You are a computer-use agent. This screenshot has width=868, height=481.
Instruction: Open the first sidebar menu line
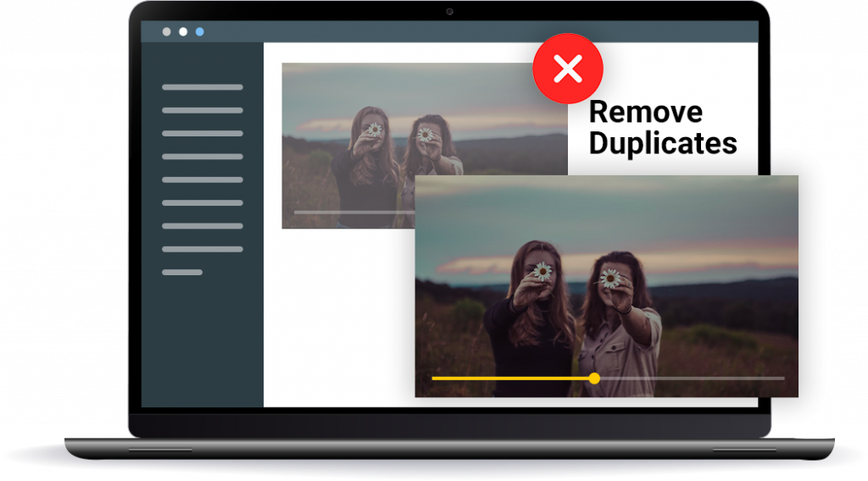[x=203, y=87]
